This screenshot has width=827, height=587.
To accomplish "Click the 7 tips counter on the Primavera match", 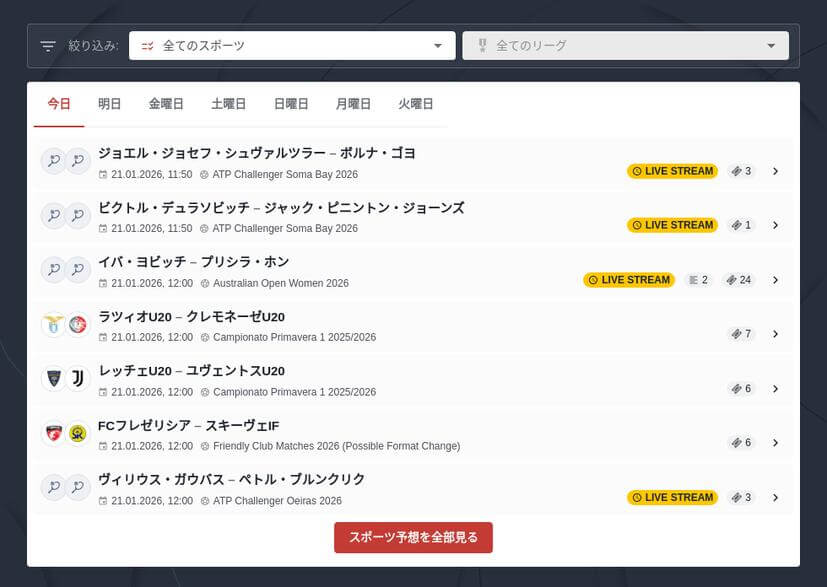I will pyautogui.click(x=740, y=333).
